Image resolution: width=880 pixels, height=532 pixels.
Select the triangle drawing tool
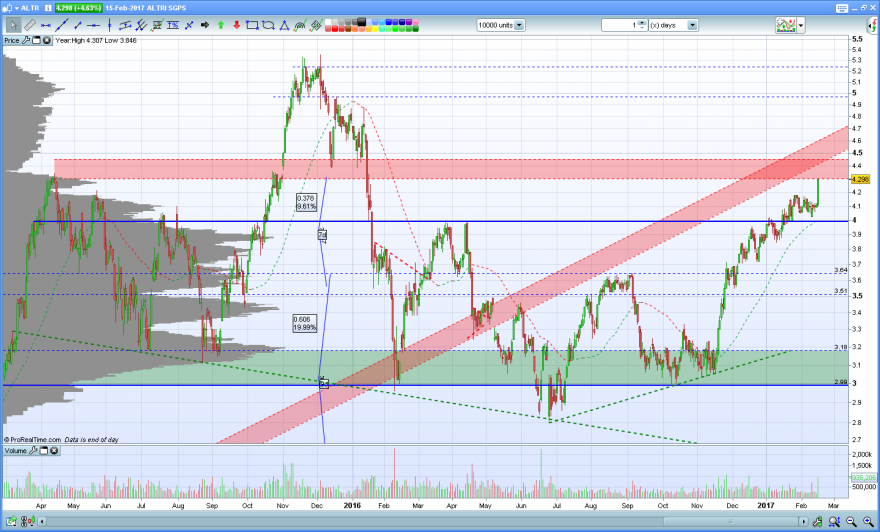click(x=285, y=25)
